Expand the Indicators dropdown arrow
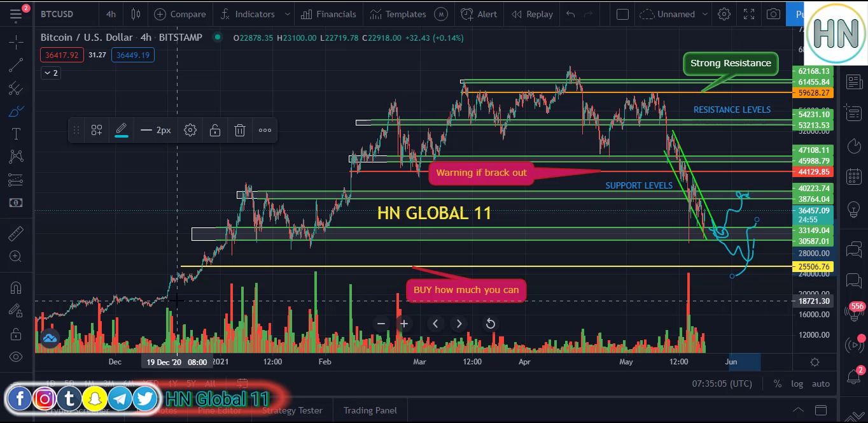Screen dimensions: 868x423 pos(288,14)
